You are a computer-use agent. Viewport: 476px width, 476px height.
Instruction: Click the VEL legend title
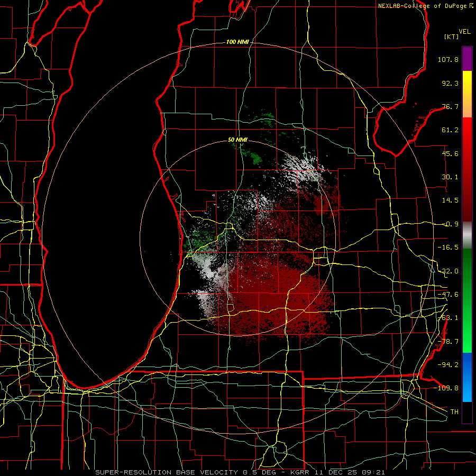(x=464, y=32)
